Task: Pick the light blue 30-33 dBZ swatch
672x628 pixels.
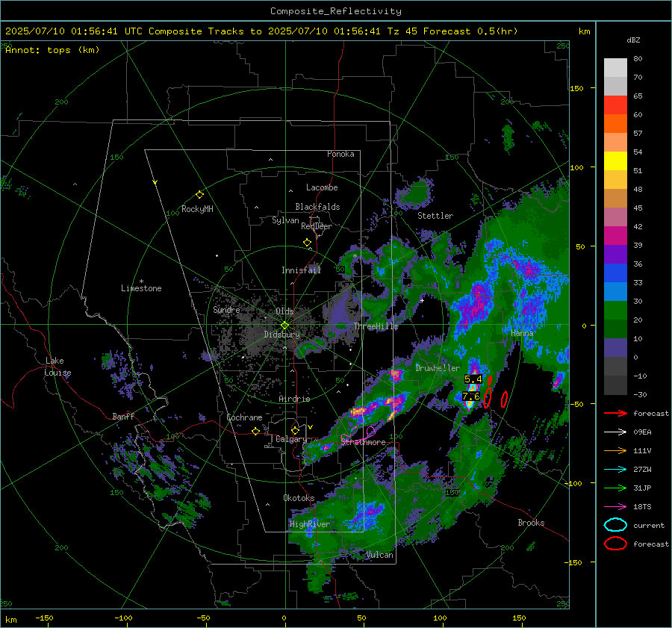Action: coord(615,292)
